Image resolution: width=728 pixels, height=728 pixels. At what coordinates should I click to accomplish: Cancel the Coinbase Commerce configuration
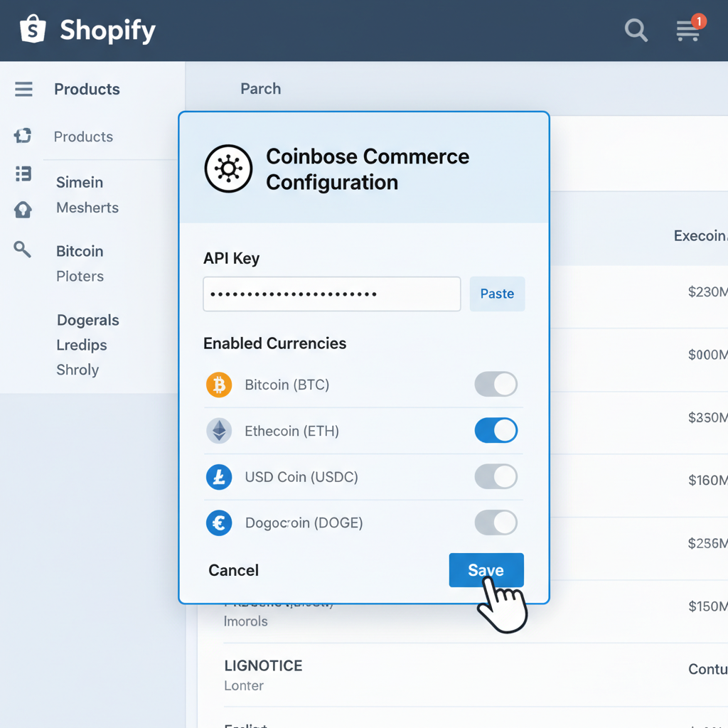233,569
